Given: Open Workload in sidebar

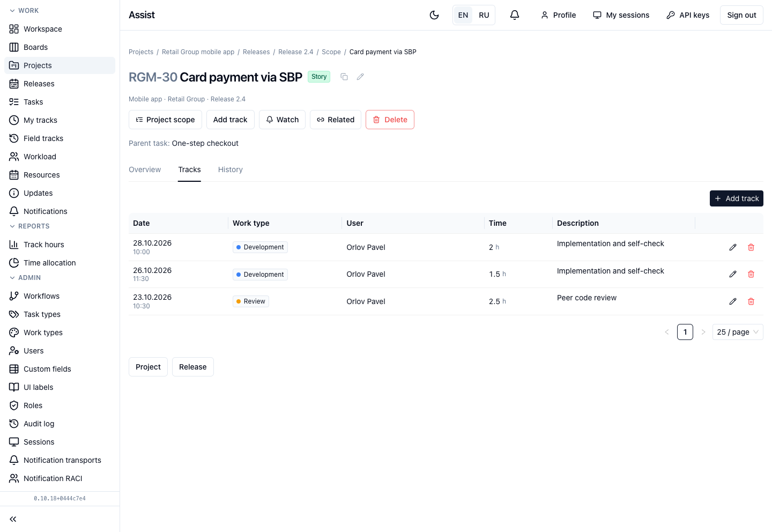Looking at the screenshot, I should point(60,157).
